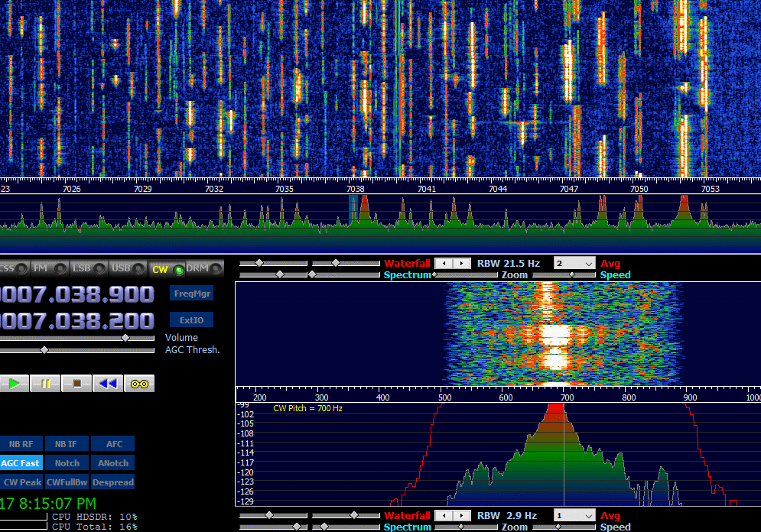Screen dimensions: 761x532
Task: Pause the audio with the Pause icon
Action: [x=45, y=383]
